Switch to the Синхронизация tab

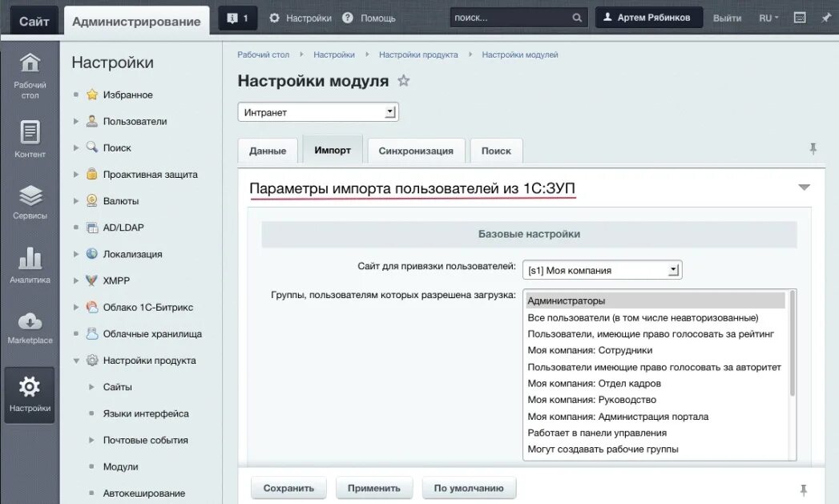point(416,151)
